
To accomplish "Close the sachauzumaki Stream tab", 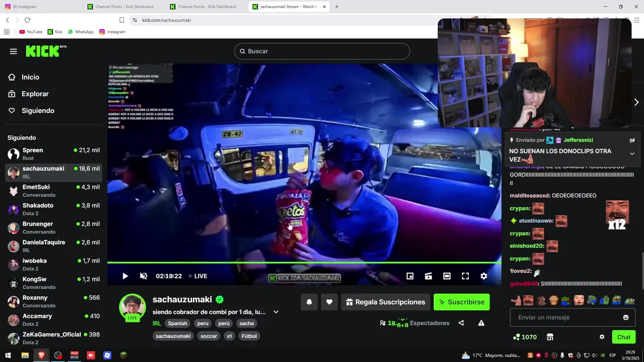I will point(324,7).
